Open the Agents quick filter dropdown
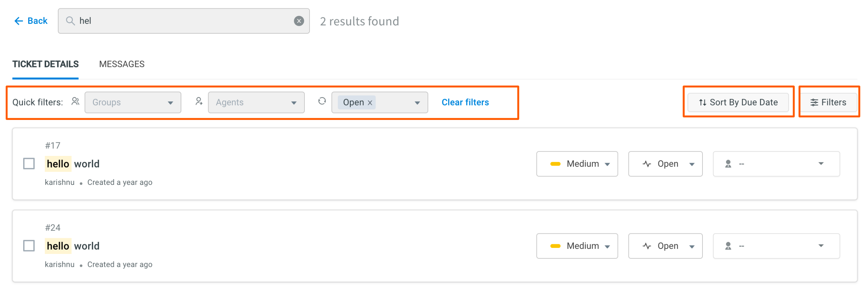868x291 pixels. tap(256, 102)
